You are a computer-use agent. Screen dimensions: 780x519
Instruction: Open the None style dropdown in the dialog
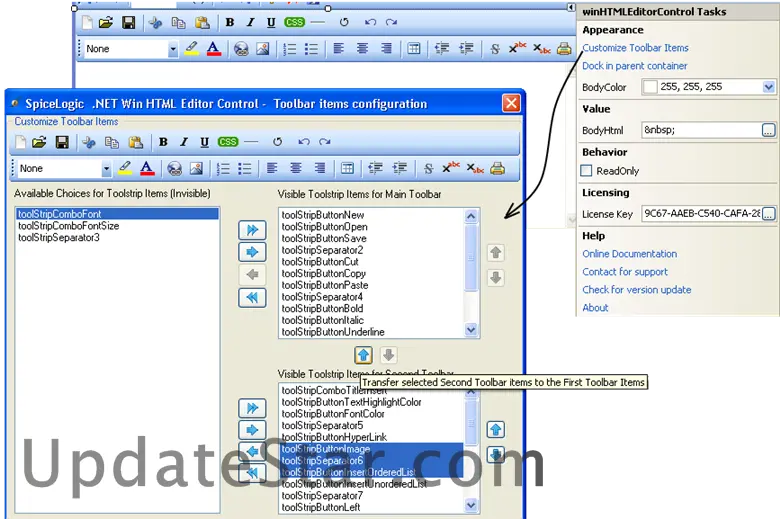tap(106, 169)
